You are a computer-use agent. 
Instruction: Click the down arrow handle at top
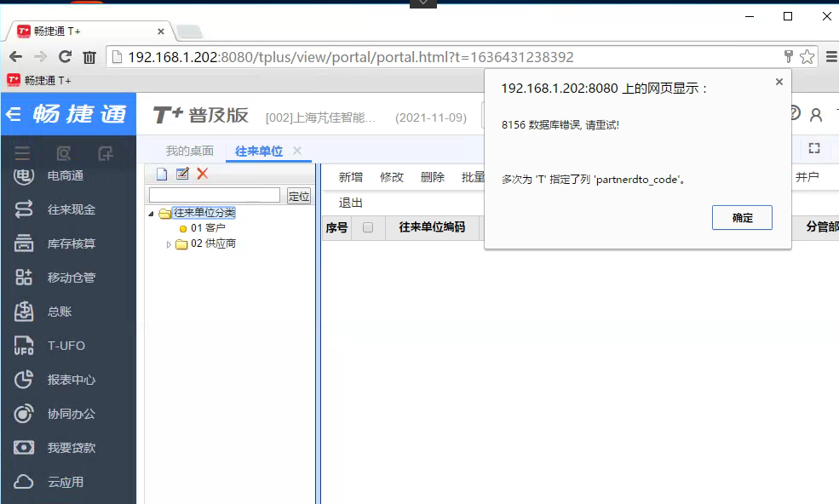pos(423,3)
